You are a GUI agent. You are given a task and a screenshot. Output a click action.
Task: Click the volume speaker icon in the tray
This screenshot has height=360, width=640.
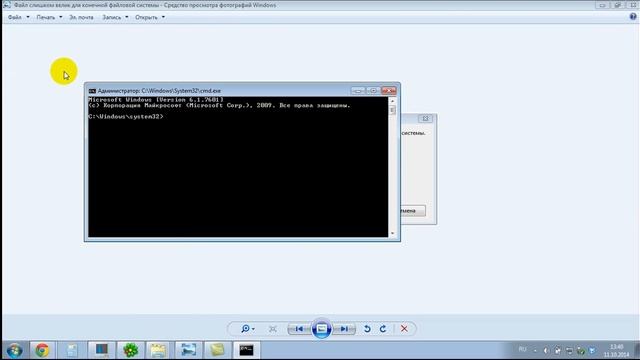[x=546, y=351]
